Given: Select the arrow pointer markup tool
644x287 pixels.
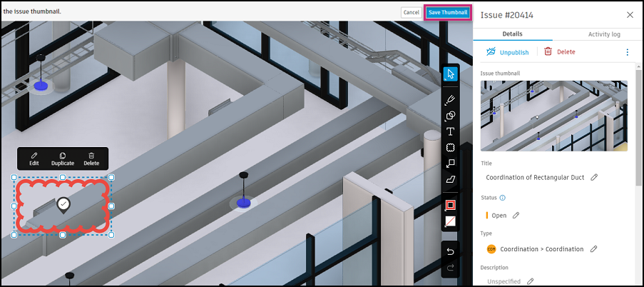Looking at the screenshot, I should (451, 74).
